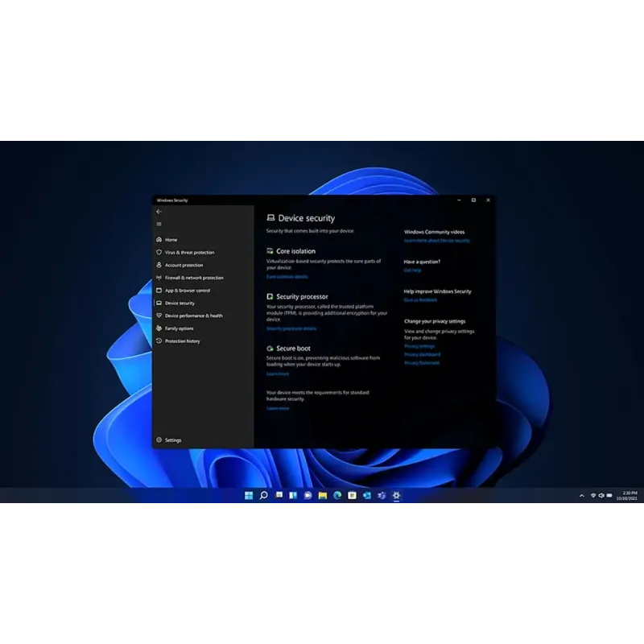This screenshot has height=644, width=644.
Task: Click the Wi-Fi network tray icon
Action: pyautogui.click(x=593, y=496)
